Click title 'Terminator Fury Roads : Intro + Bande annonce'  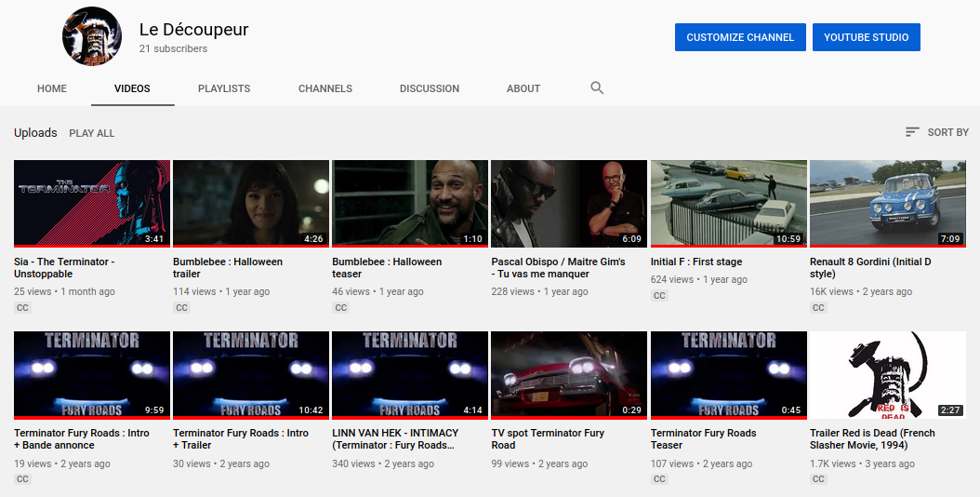coord(82,438)
